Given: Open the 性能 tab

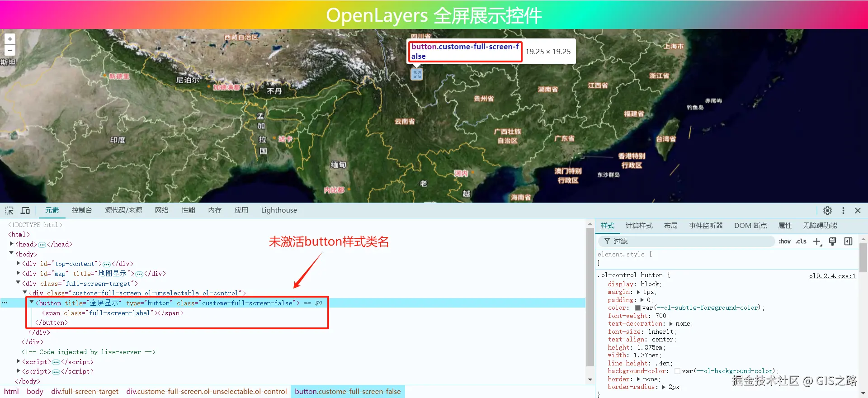Looking at the screenshot, I should pyautogui.click(x=188, y=210).
